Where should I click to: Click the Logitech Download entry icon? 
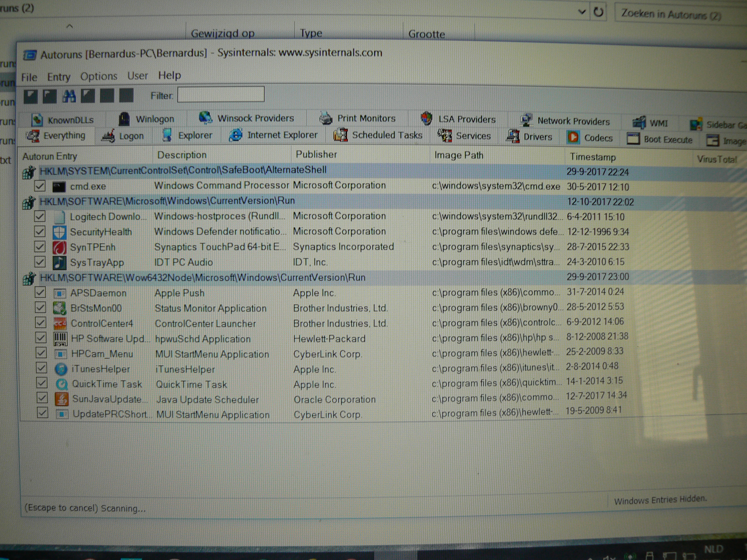tap(59, 217)
